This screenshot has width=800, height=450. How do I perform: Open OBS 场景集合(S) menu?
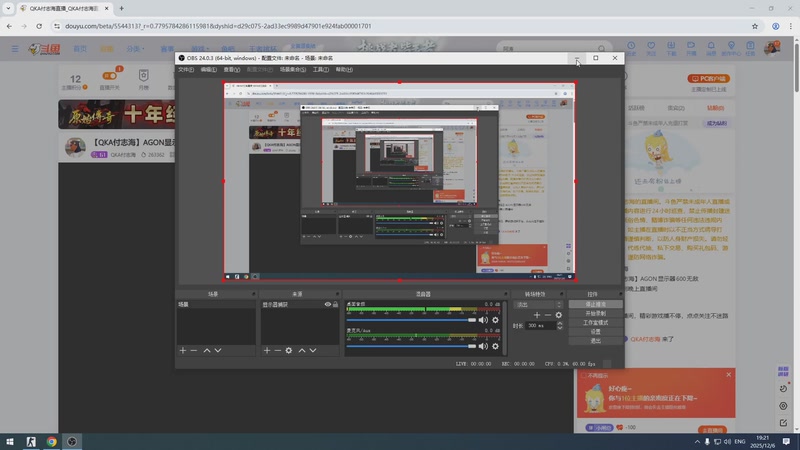tap(293, 69)
